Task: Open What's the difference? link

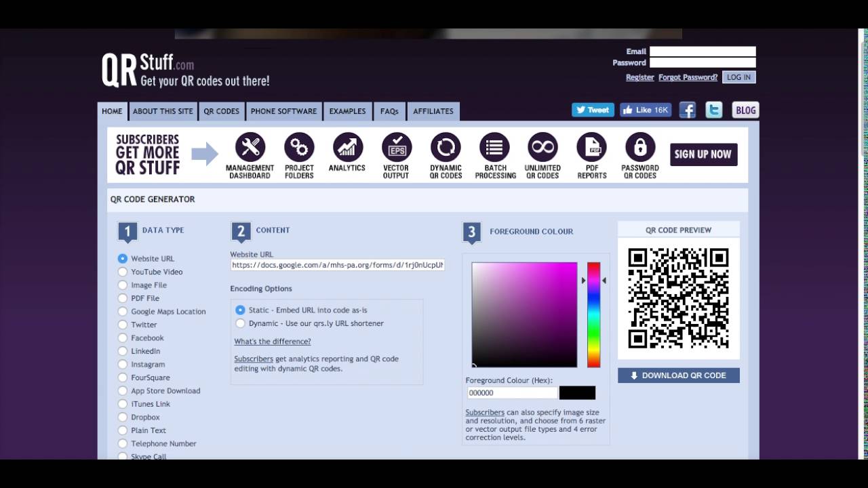Action: [x=273, y=342]
